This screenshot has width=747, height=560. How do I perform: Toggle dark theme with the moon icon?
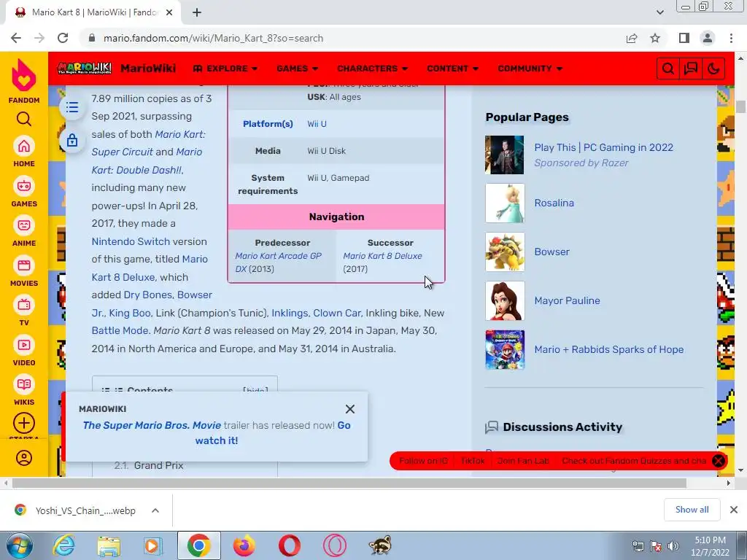pos(713,69)
